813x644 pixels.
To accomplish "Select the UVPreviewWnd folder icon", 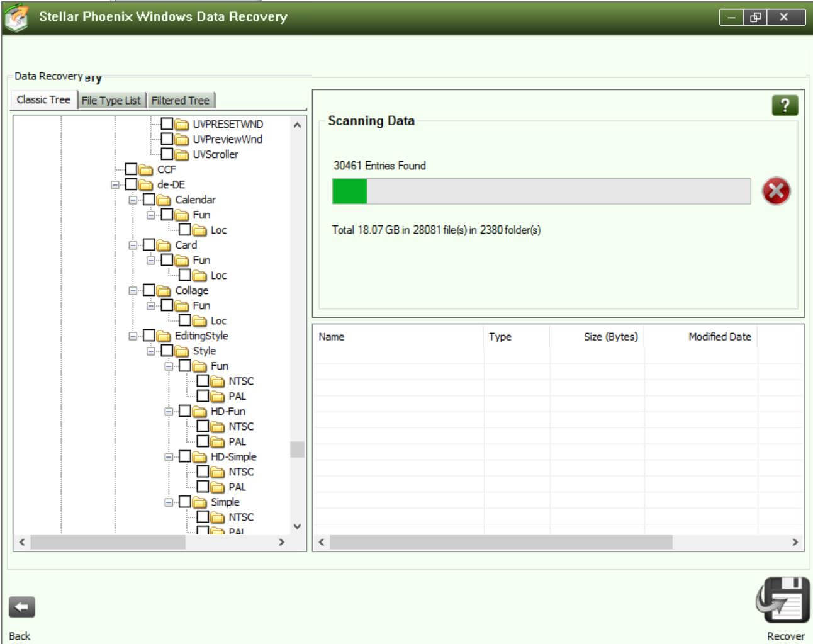I will 181,140.
